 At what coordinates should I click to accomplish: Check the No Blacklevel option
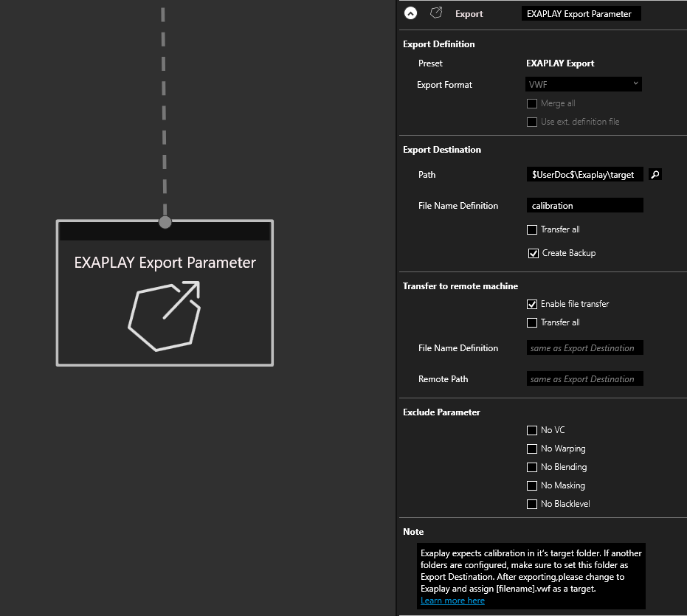click(532, 503)
